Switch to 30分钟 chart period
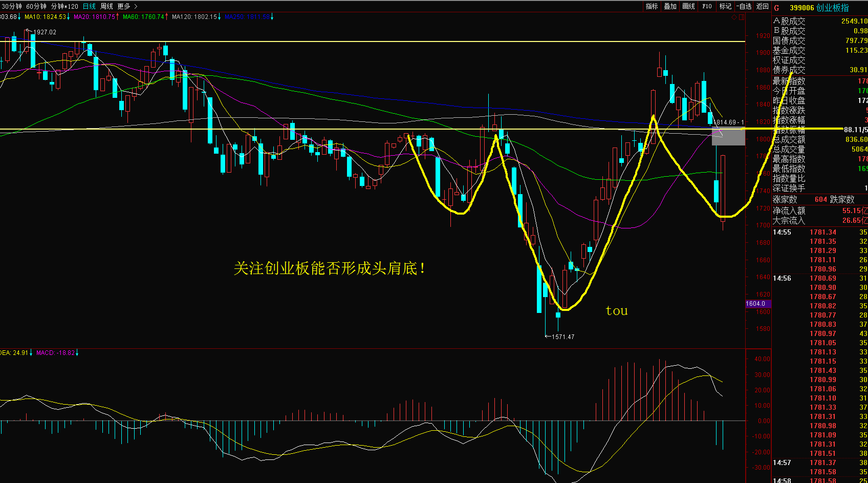This screenshot has width=868, height=483. click(x=11, y=6)
